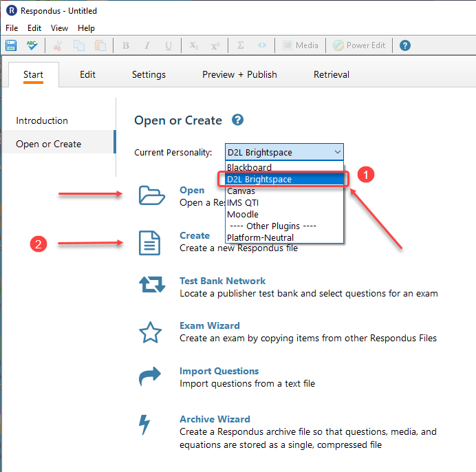Collapse the Current Personality dropdown arrow
Viewport: 476px width, 472px height.
[x=338, y=152]
